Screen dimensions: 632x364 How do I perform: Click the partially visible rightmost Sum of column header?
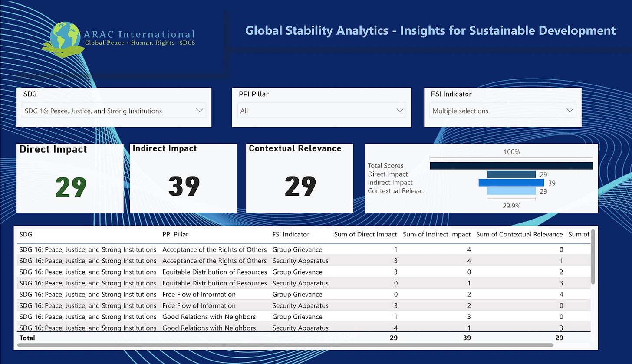coord(579,234)
